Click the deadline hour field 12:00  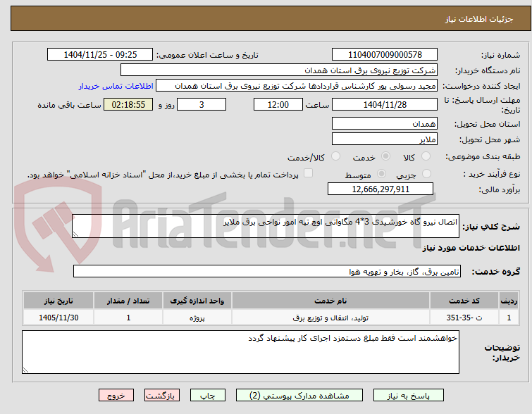click(278, 104)
